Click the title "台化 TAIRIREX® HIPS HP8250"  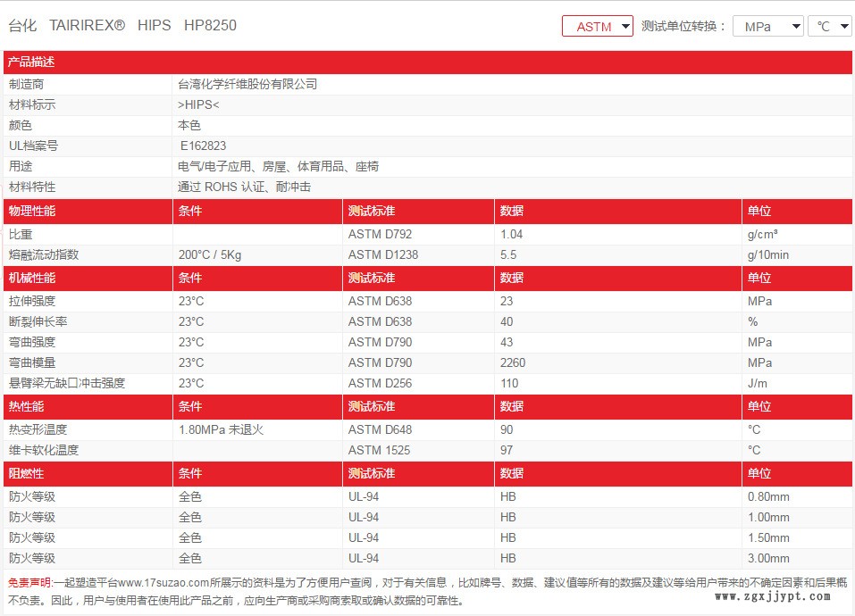[x=122, y=26]
